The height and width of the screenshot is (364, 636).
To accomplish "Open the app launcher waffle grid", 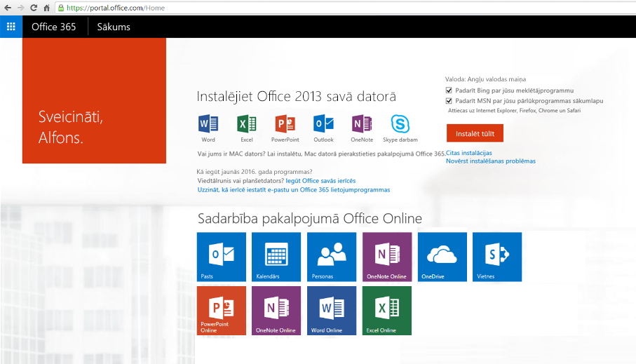I will pyautogui.click(x=11, y=27).
